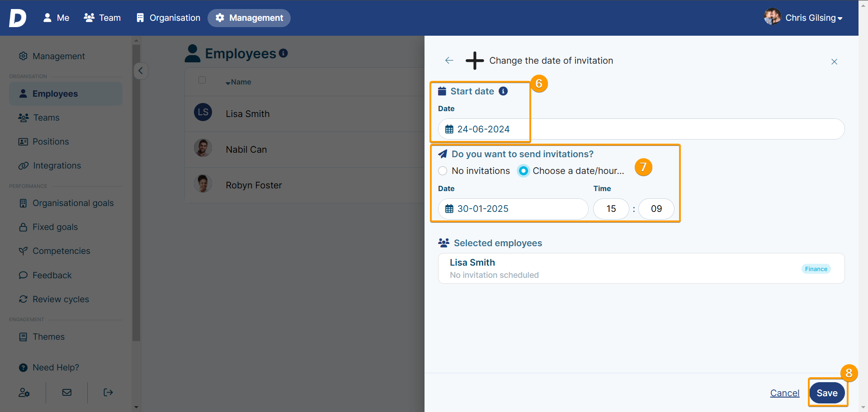Select Employees in the sidebar
Image resolution: width=868 pixels, height=412 pixels.
point(66,94)
